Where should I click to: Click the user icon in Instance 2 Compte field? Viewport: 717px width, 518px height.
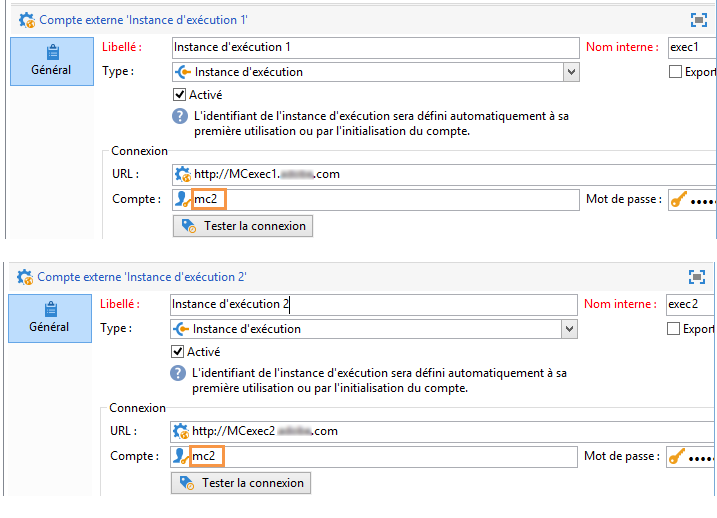click(x=181, y=456)
